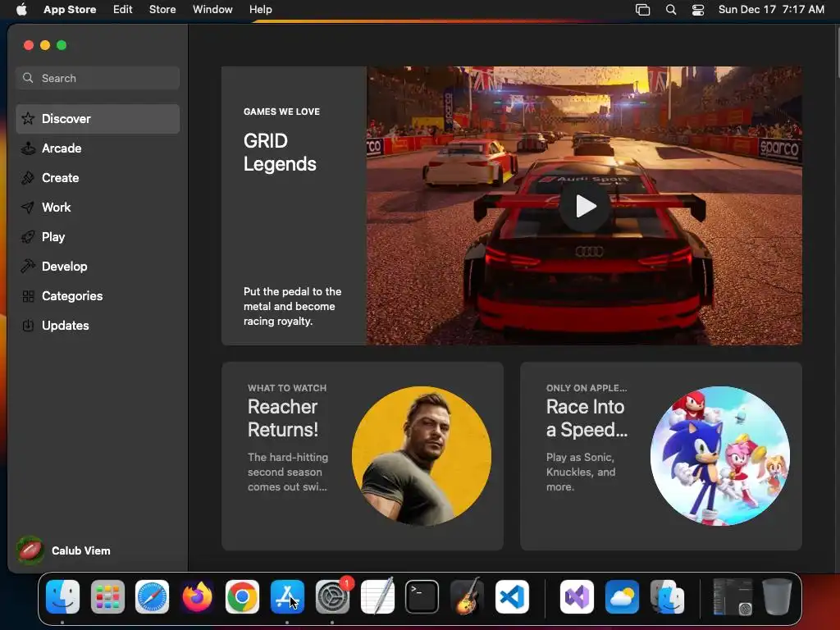
Task: Click the date and time clock
Action: pyautogui.click(x=771, y=10)
